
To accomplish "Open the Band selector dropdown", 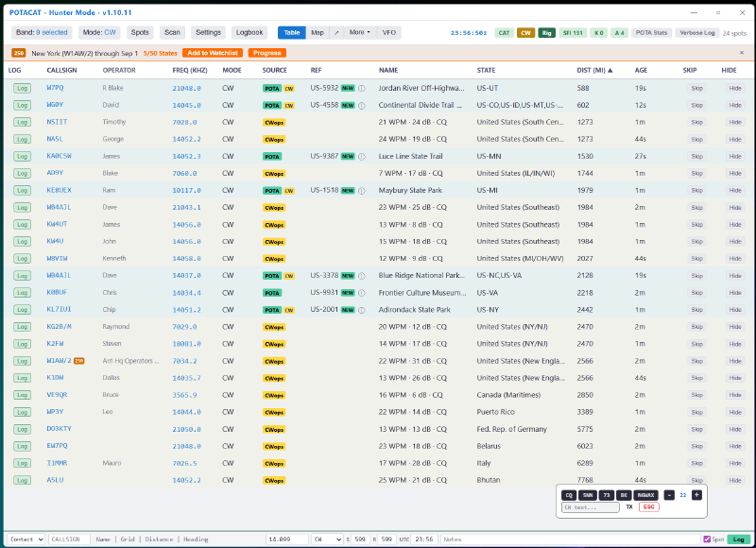I will tap(42, 32).
